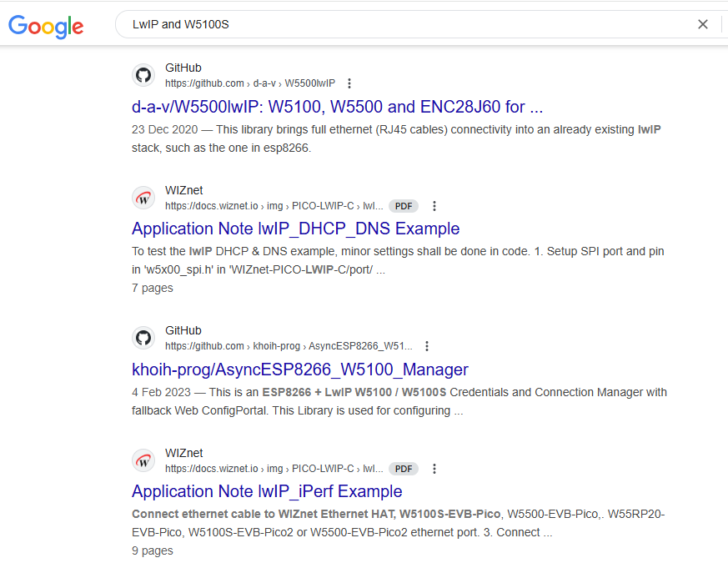Click GitHub site name above khoih-prog result
Viewport: 728px width, 568px height.
pos(183,330)
